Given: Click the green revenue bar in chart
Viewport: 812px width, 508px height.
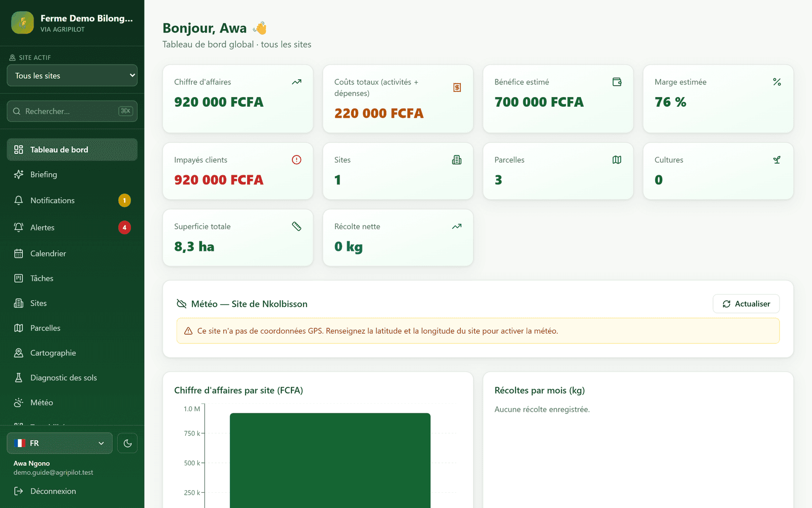Looking at the screenshot, I should (330, 460).
